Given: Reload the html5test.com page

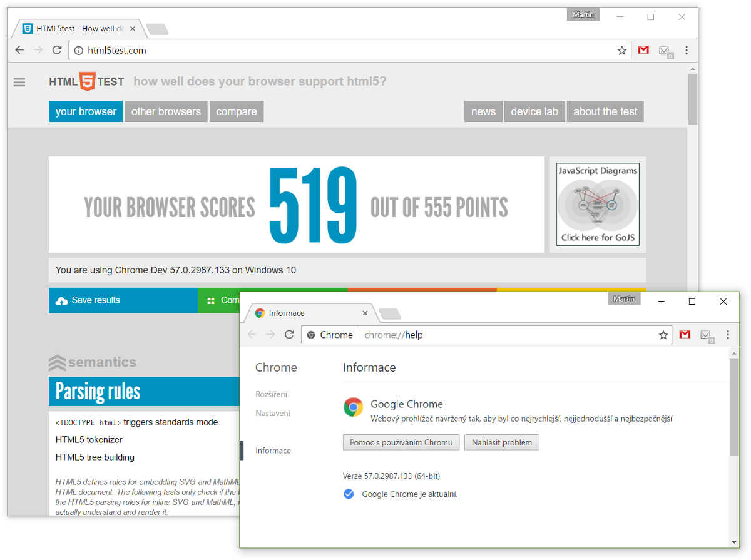Looking at the screenshot, I should [57, 50].
